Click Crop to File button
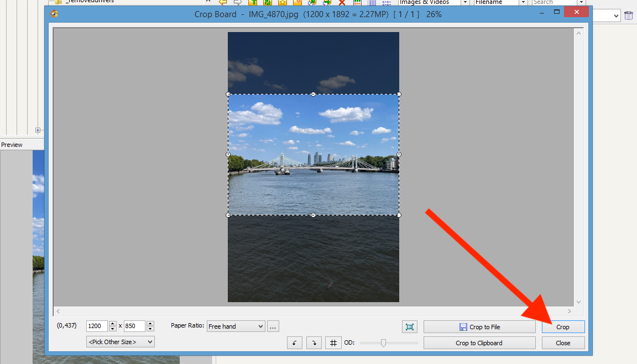Image resolution: width=637 pixels, height=364 pixels. coord(479,326)
